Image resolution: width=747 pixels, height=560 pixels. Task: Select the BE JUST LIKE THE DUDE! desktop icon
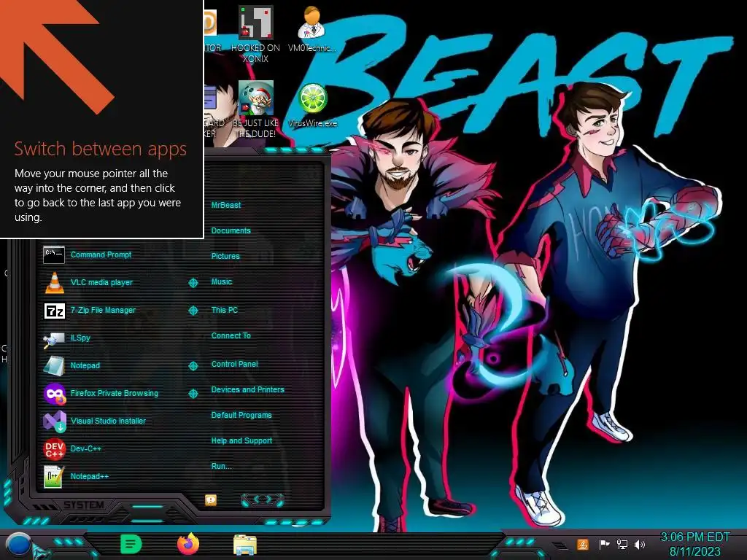click(255, 109)
